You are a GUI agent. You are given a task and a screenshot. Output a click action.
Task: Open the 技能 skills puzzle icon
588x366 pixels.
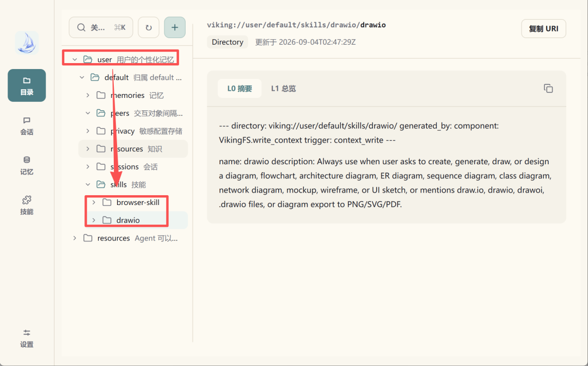pyautogui.click(x=27, y=205)
